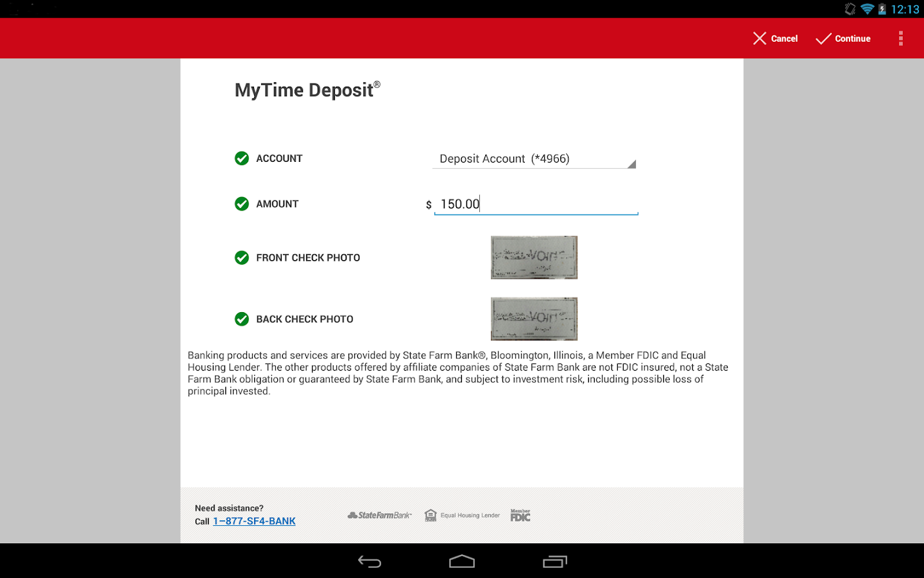Focus the amount field showing 150.00
The height and width of the screenshot is (578, 924).
[x=536, y=204]
